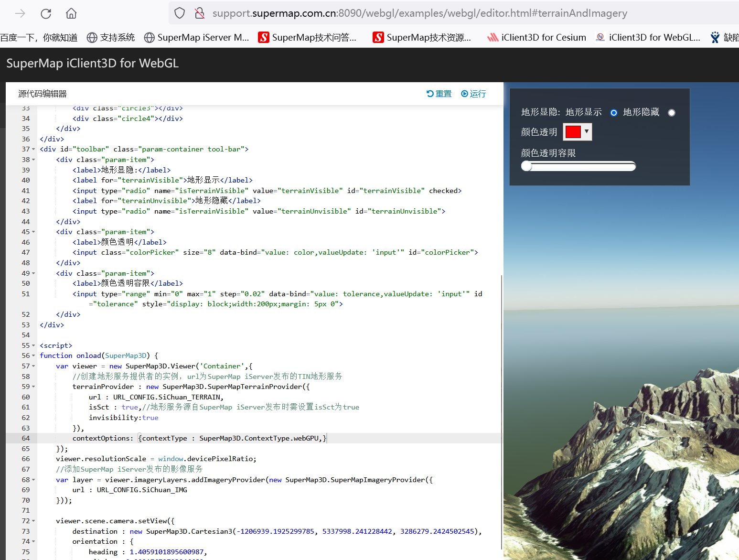Reload the page with refresh icon
The height and width of the screenshot is (560, 739).
[46, 13]
